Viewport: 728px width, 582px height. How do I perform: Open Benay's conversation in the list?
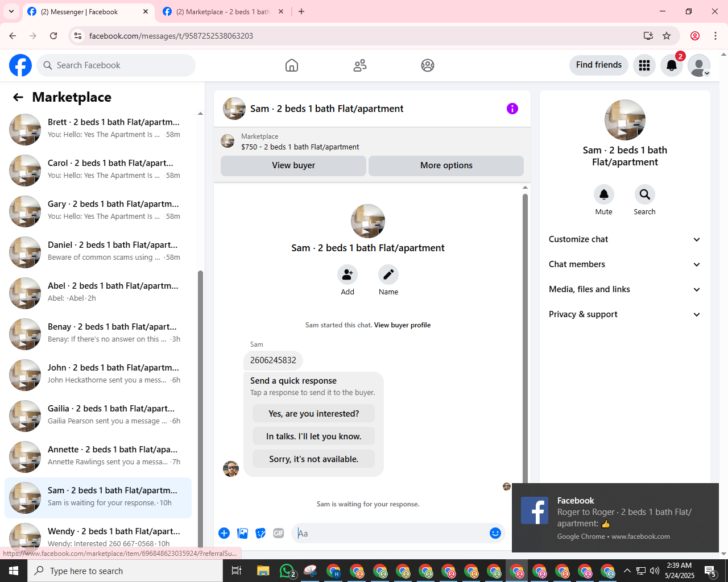pyautogui.click(x=98, y=334)
